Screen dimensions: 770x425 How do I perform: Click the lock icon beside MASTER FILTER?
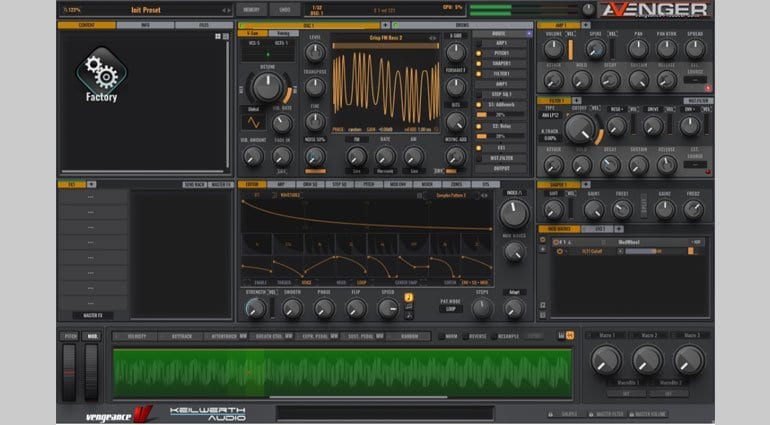pos(591,414)
